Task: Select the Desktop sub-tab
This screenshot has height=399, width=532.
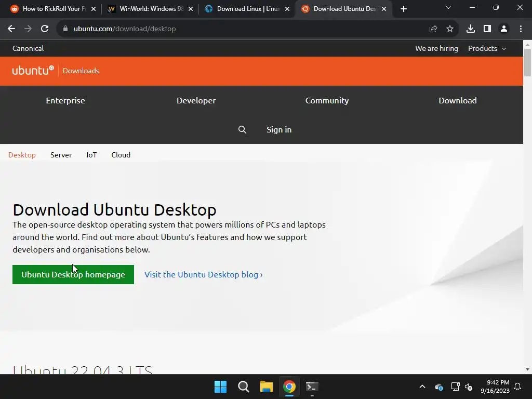Action: click(x=22, y=155)
